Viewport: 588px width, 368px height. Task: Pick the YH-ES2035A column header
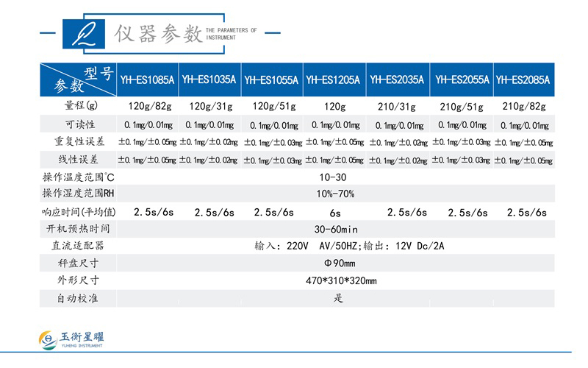click(x=397, y=79)
